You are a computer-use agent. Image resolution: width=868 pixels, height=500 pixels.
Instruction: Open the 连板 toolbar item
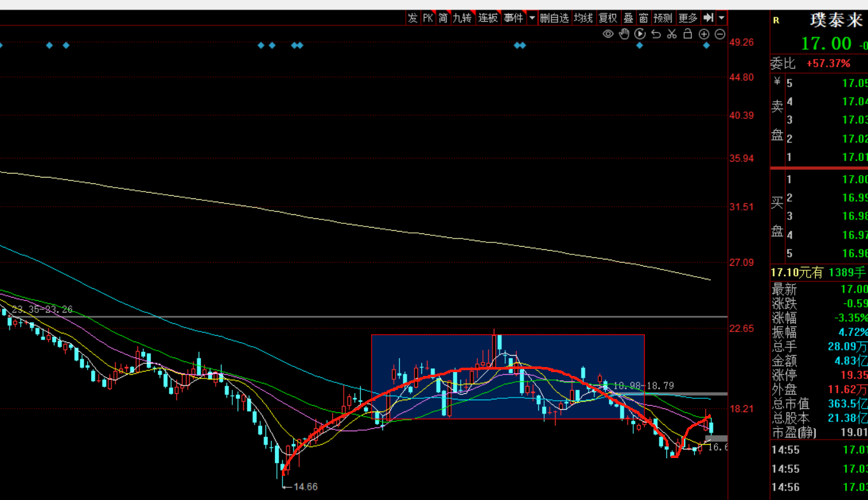point(488,18)
